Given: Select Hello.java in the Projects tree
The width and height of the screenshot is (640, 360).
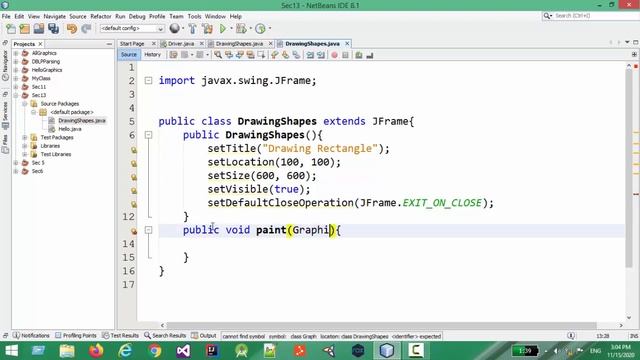Looking at the screenshot, I should pyautogui.click(x=70, y=129).
